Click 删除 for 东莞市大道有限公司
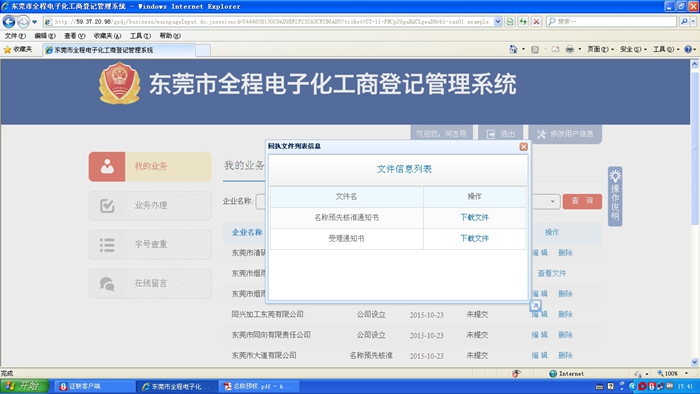 565,355
